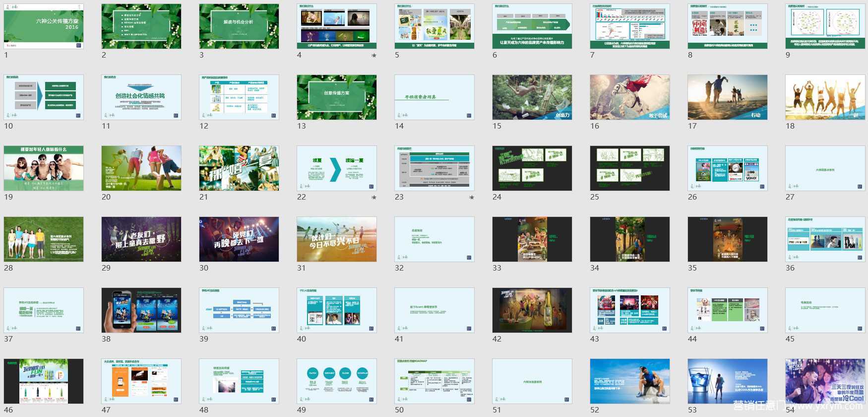
Task: Select slide 41 offline event text thumbnail
Action: click(x=434, y=310)
